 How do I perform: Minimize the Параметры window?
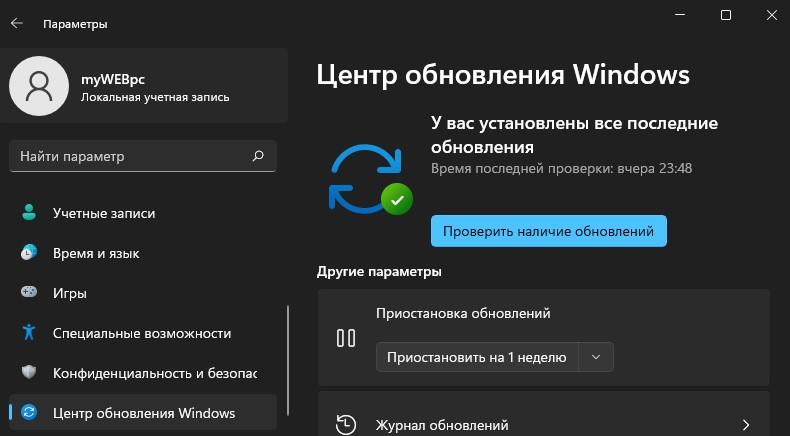point(680,15)
